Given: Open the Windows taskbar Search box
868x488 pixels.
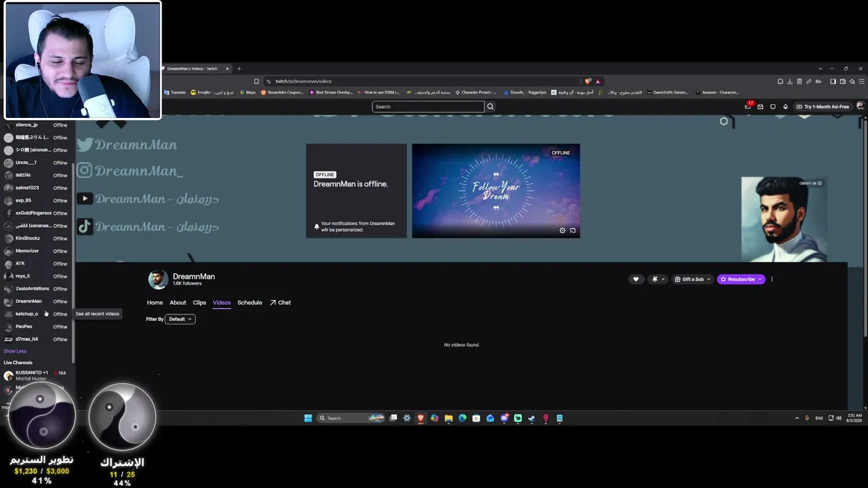Looking at the screenshot, I should coord(351,418).
